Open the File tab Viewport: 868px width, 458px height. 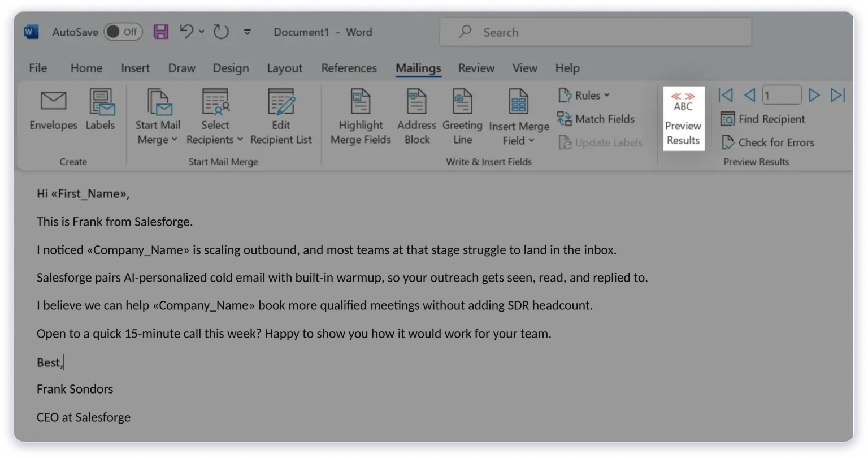[38, 68]
